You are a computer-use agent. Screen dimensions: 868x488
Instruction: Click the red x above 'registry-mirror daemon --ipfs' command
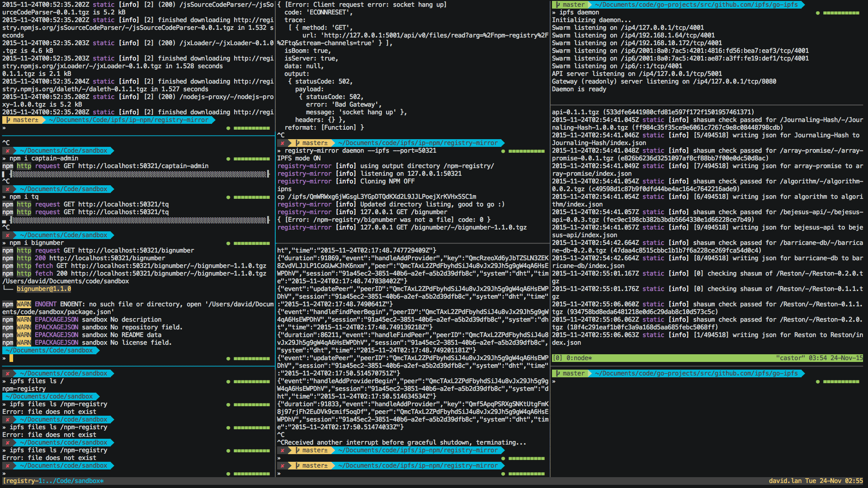283,143
